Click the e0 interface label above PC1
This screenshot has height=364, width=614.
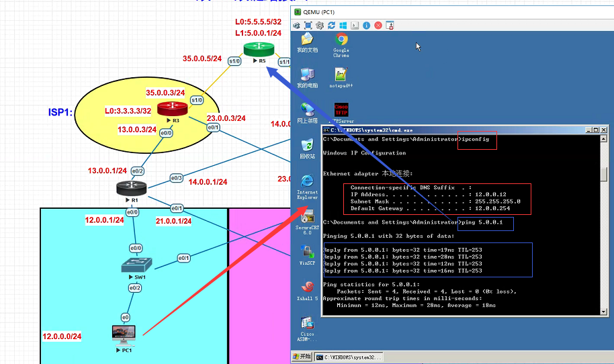click(126, 318)
